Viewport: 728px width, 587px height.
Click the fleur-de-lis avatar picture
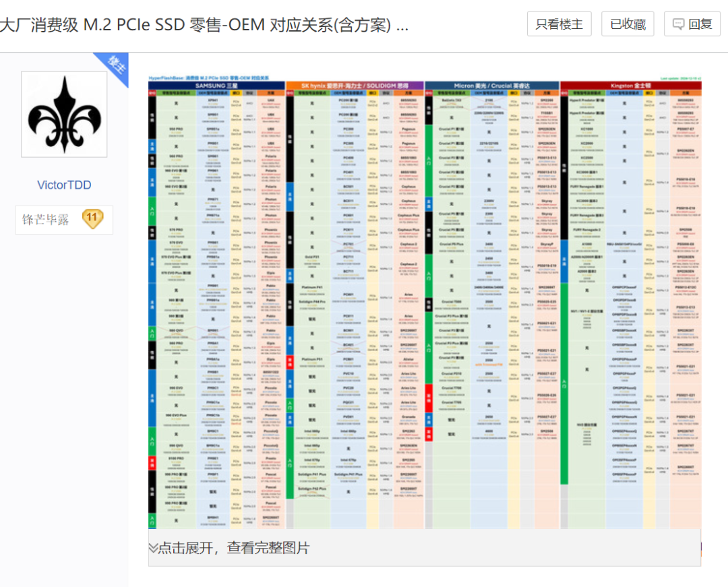tap(64, 114)
